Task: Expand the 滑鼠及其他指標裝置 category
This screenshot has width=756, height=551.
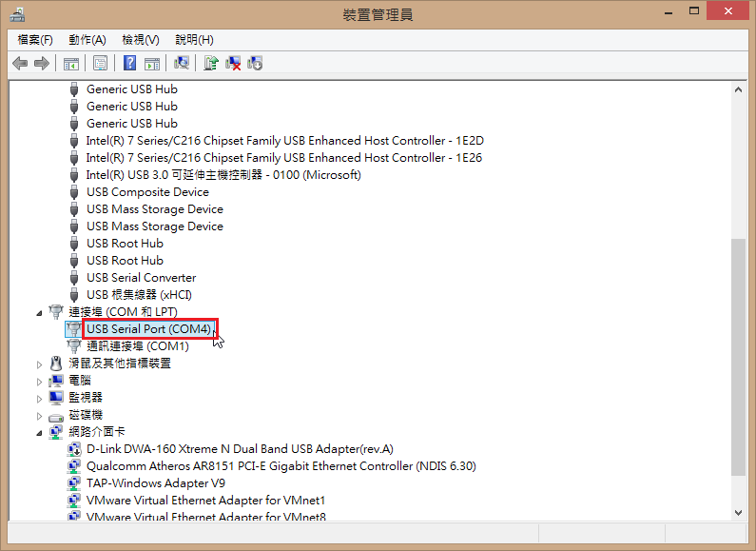Action: [x=39, y=364]
